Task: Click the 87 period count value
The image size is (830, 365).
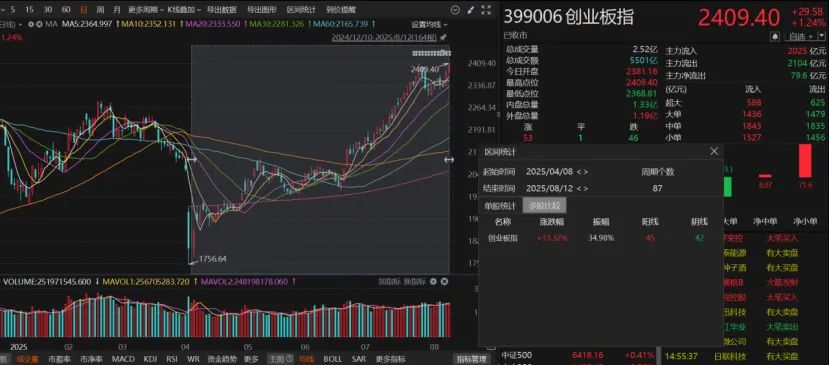Action: pyautogui.click(x=657, y=188)
